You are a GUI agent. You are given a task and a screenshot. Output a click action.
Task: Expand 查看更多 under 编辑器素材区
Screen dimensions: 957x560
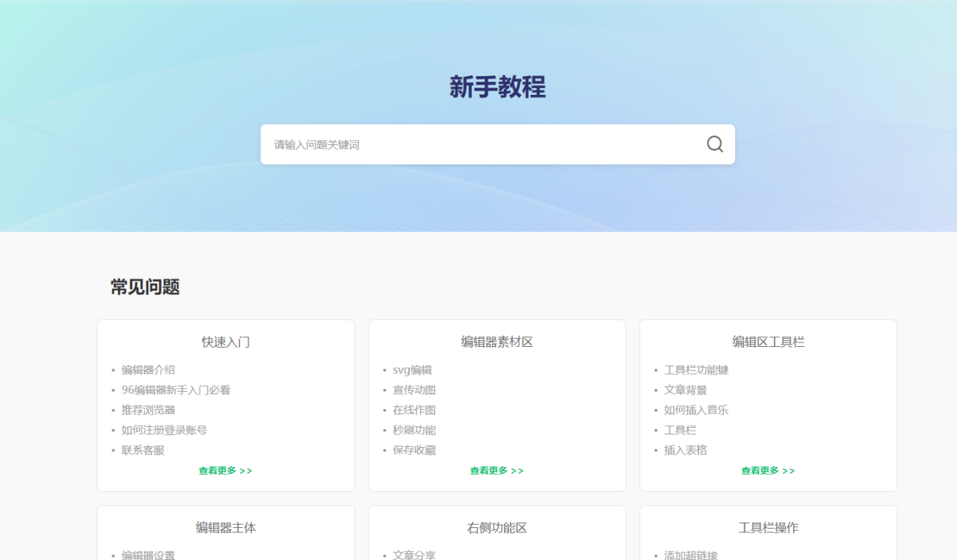coord(496,471)
